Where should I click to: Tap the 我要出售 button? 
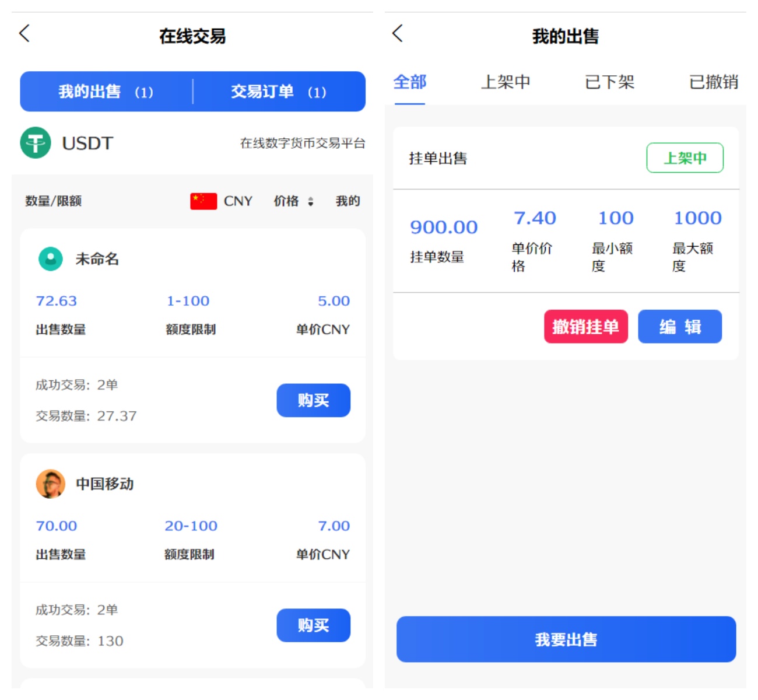(x=566, y=639)
